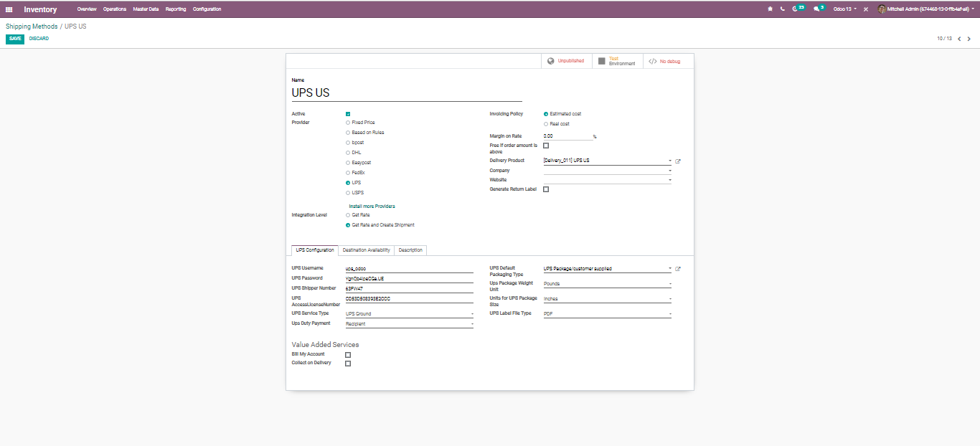The height and width of the screenshot is (446, 980).
Task: Go to next record arrow
Action: point(969,39)
